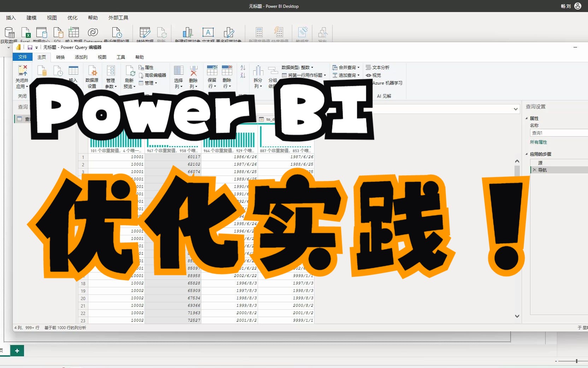Click More visuals icon in Power BI Desktop ribbon
This screenshot has height=368, width=588.
(229, 33)
